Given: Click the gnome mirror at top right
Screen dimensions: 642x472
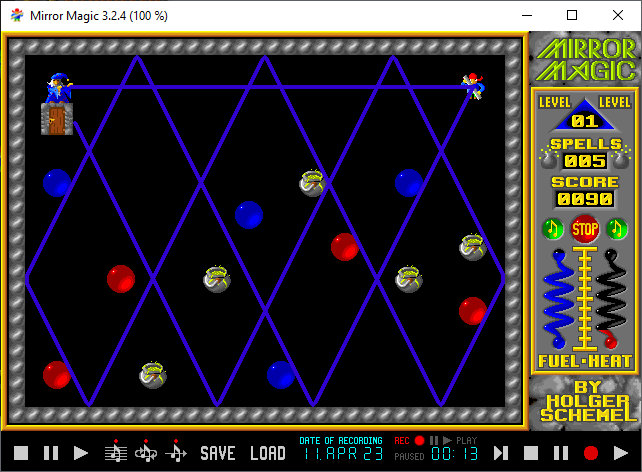Looking at the screenshot, I should [472, 86].
